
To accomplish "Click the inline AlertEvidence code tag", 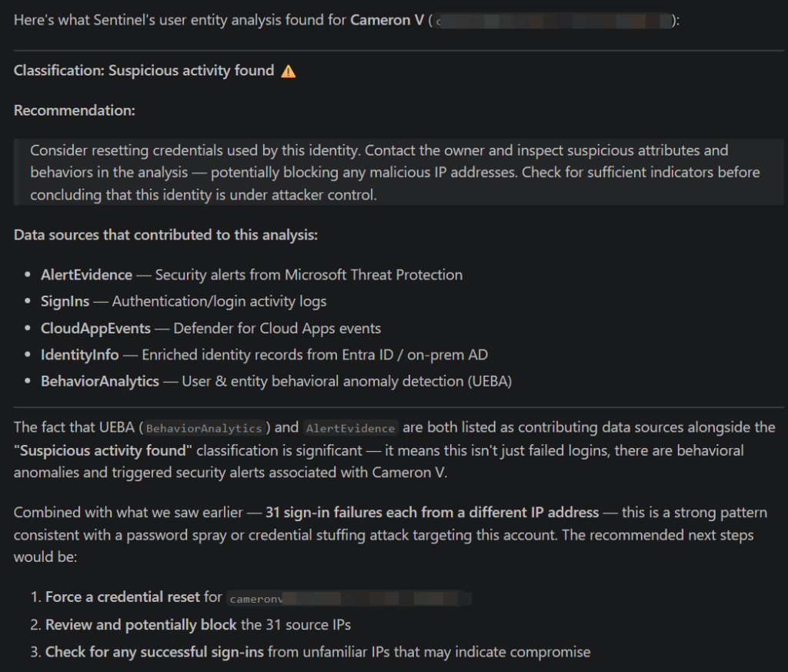I will [350, 428].
